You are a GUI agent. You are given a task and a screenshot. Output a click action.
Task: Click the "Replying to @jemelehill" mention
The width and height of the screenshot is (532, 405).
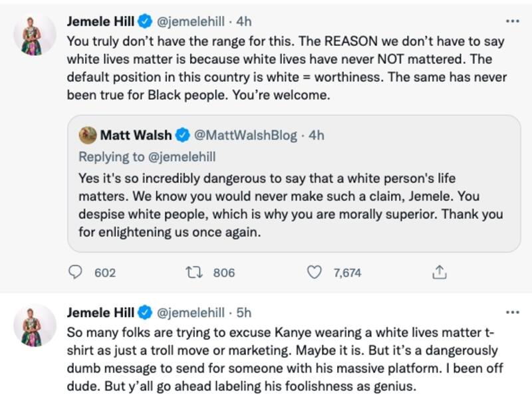click(x=179, y=157)
